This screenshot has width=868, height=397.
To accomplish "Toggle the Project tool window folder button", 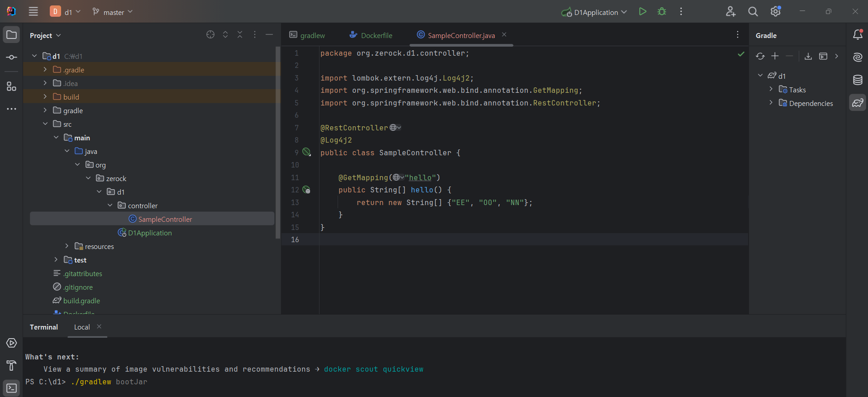I will point(12,35).
